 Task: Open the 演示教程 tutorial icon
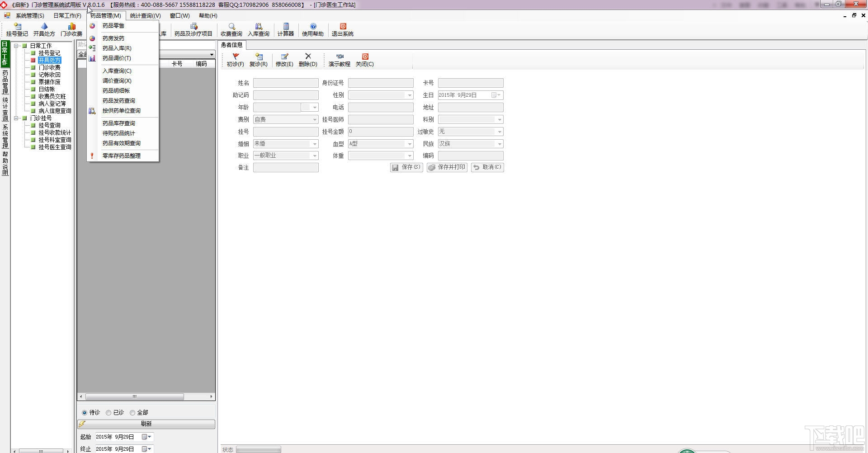340,60
